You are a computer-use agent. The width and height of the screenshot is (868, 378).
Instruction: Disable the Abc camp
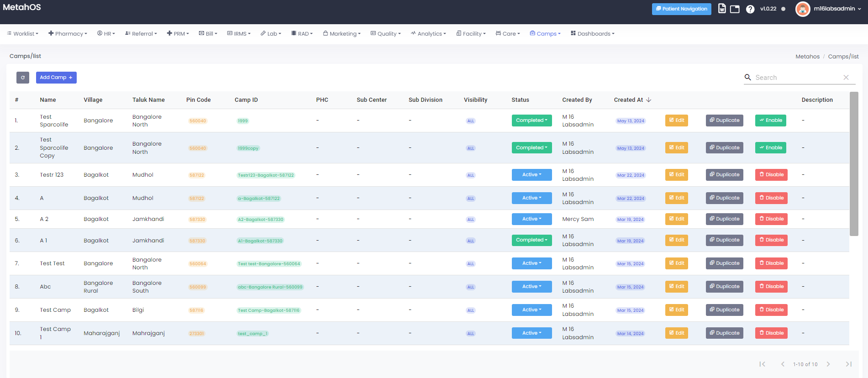[771, 287]
